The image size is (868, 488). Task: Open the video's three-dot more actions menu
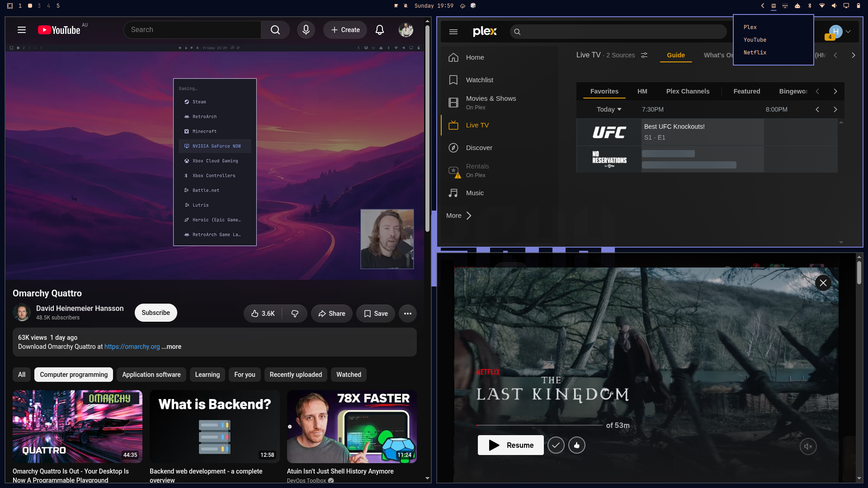[408, 314]
